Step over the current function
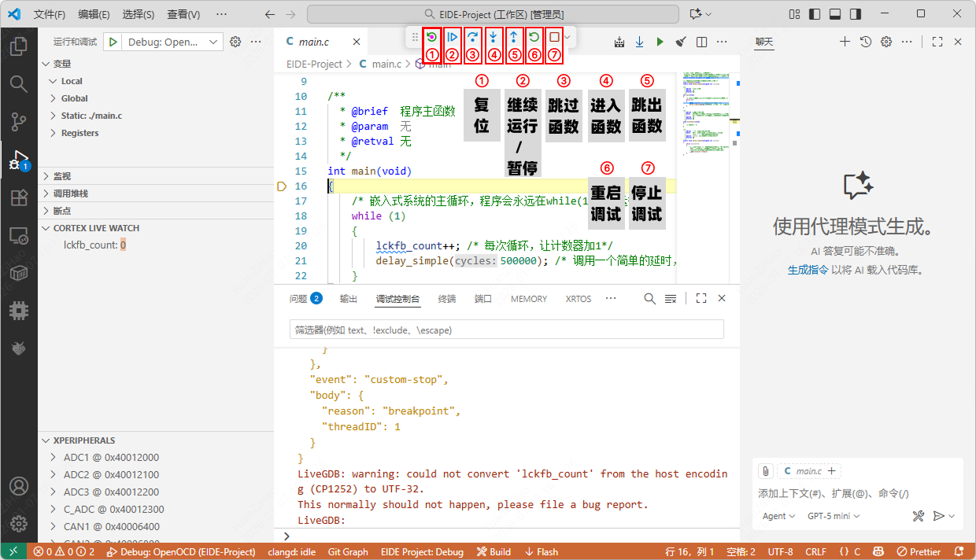This screenshot has width=976, height=560. (472, 37)
